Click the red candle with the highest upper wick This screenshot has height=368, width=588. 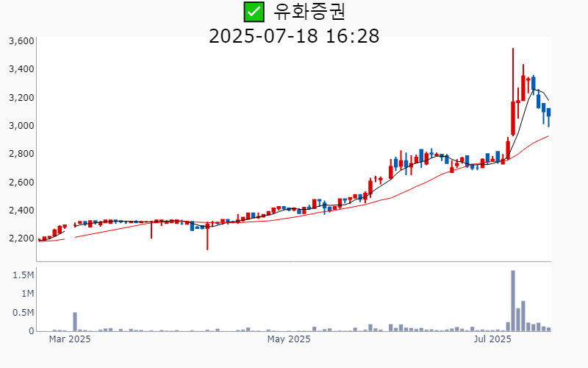point(513,92)
